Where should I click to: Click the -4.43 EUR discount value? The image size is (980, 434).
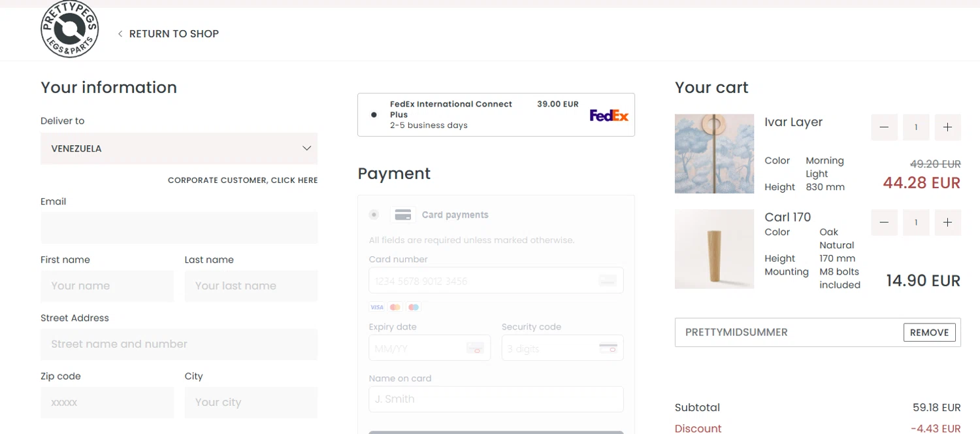click(936, 429)
